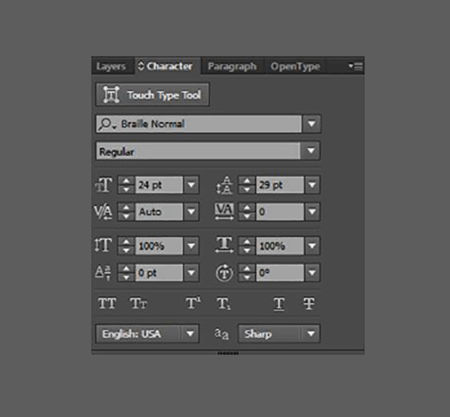Switch to the Paragraph tab

point(232,66)
